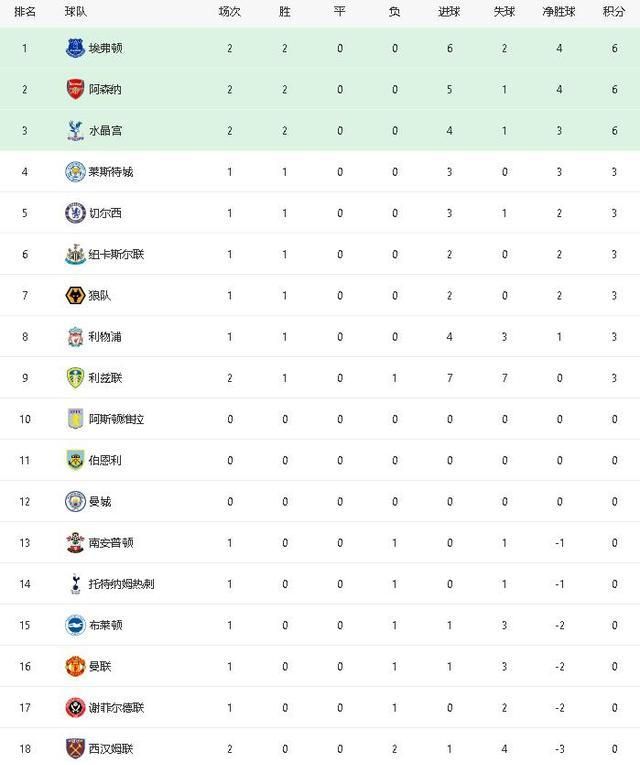Click the Manchester United crest
Screen dimensions: 640x765
tap(75, 666)
